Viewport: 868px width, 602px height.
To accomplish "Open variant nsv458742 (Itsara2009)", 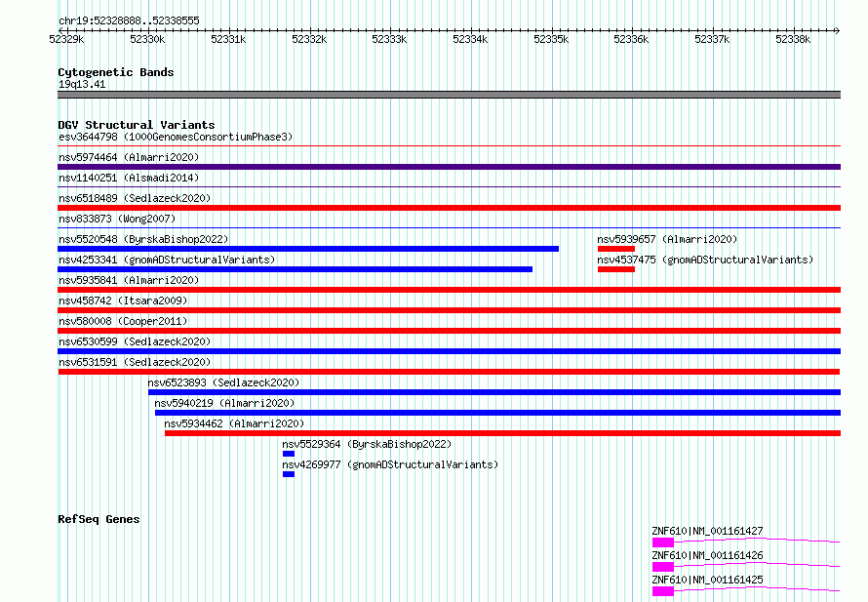I will click(123, 301).
